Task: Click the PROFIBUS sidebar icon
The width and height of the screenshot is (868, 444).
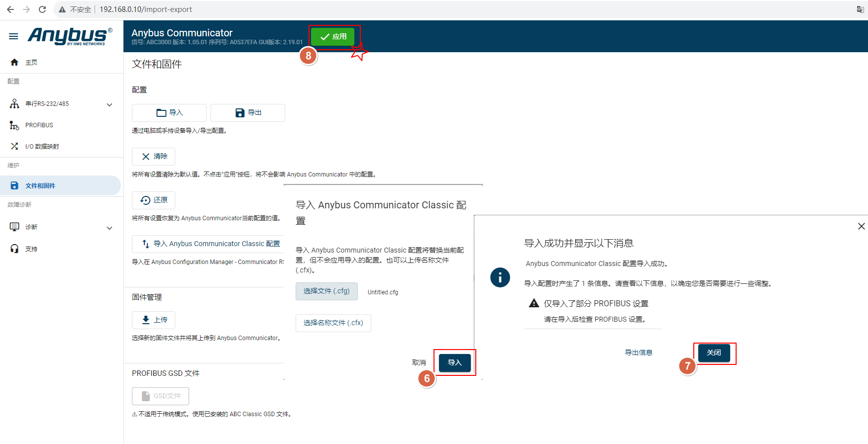Action: point(14,125)
